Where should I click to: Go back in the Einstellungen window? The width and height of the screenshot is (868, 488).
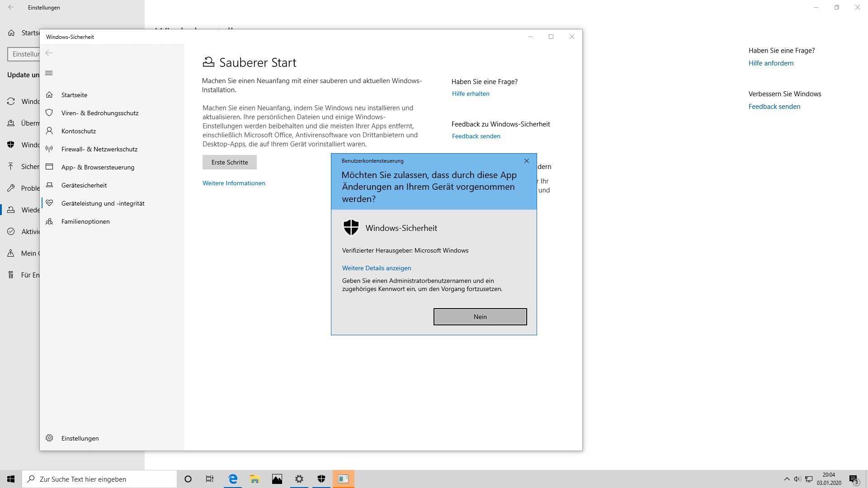pos(11,7)
